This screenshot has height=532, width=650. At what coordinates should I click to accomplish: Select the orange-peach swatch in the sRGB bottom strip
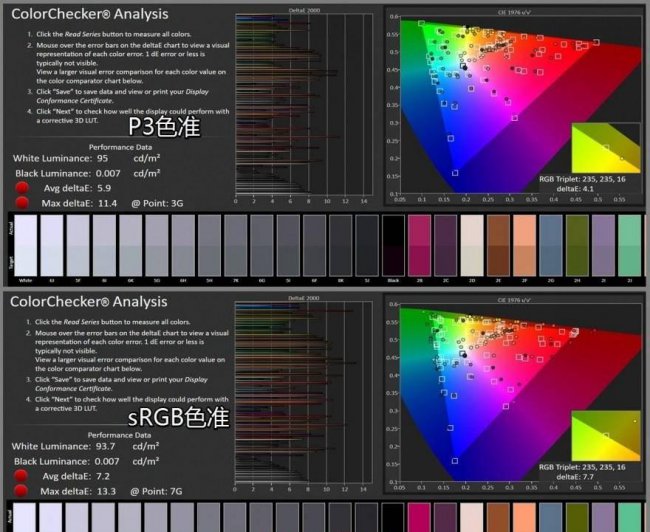pos(524,517)
